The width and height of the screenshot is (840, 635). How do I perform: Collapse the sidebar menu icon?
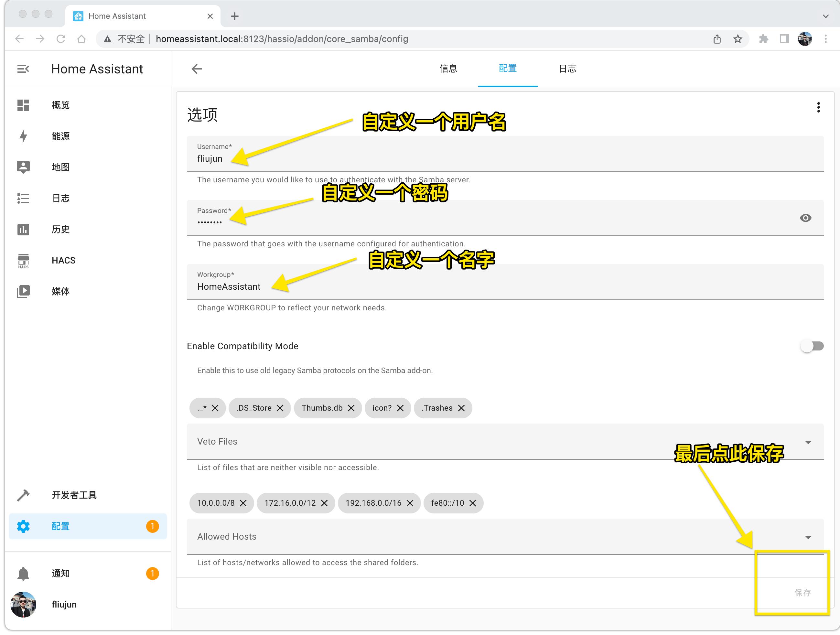click(x=23, y=69)
